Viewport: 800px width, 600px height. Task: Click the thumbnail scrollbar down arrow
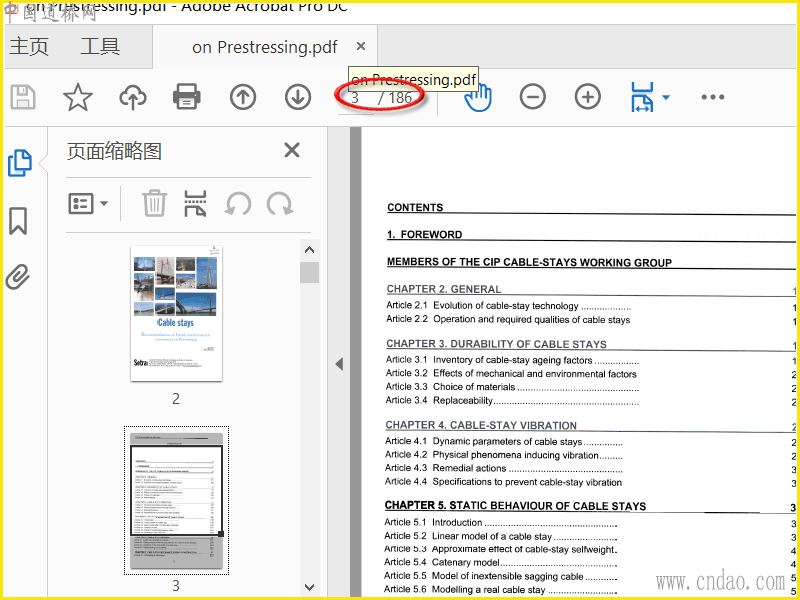[x=309, y=587]
